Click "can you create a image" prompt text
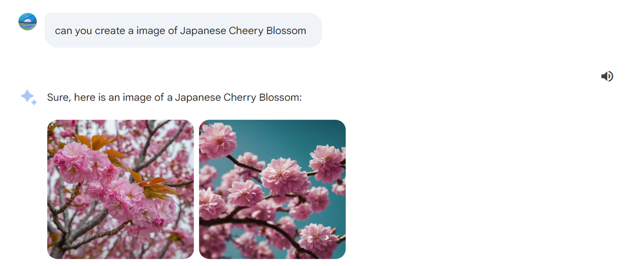 point(116,31)
